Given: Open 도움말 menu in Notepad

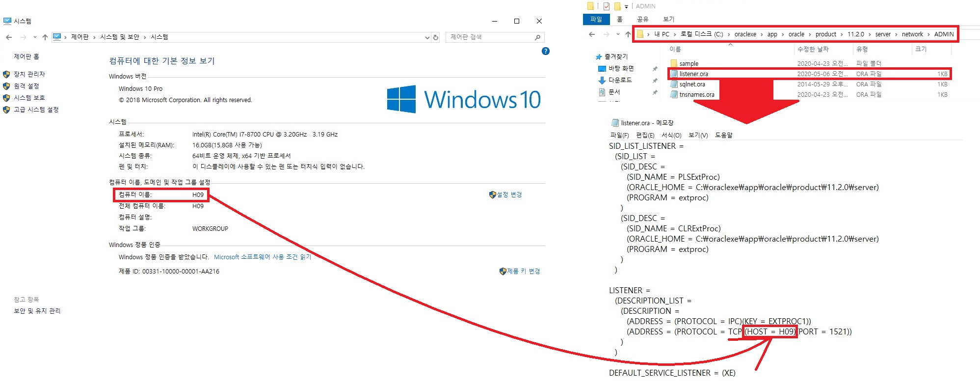Looking at the screenshot, I should pyautogui.click(x=723, y=136).
